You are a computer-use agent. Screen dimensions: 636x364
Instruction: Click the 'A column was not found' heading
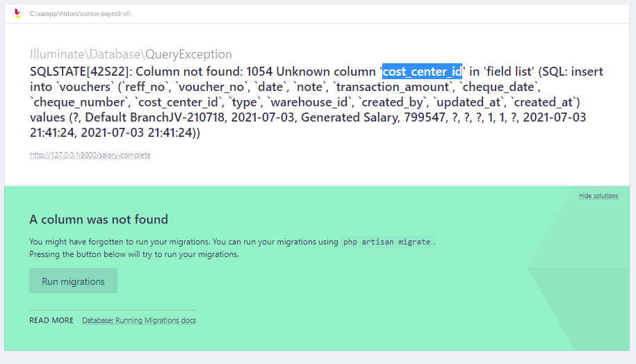(x=99, y=220)
